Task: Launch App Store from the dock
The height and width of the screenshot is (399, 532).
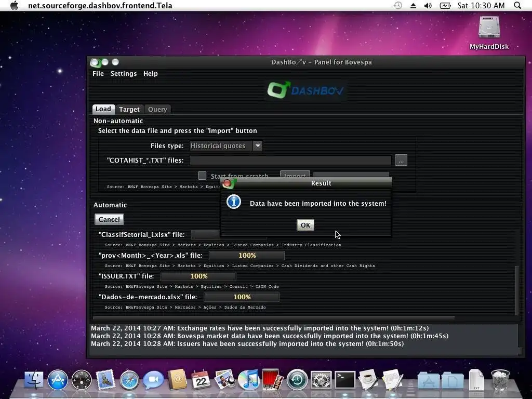Action: tap(58, 380)
